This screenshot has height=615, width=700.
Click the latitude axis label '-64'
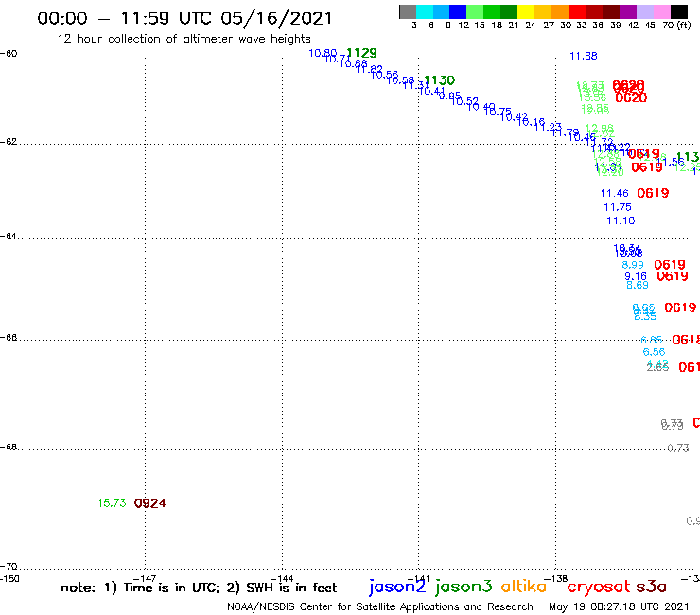pyautogui.click(x=9, y=236)
